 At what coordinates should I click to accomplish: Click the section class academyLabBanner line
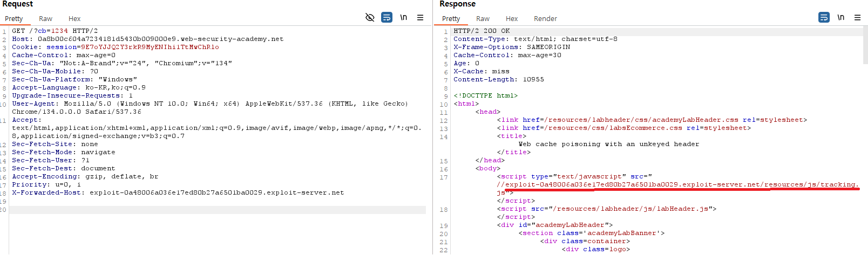pos(592,233)
